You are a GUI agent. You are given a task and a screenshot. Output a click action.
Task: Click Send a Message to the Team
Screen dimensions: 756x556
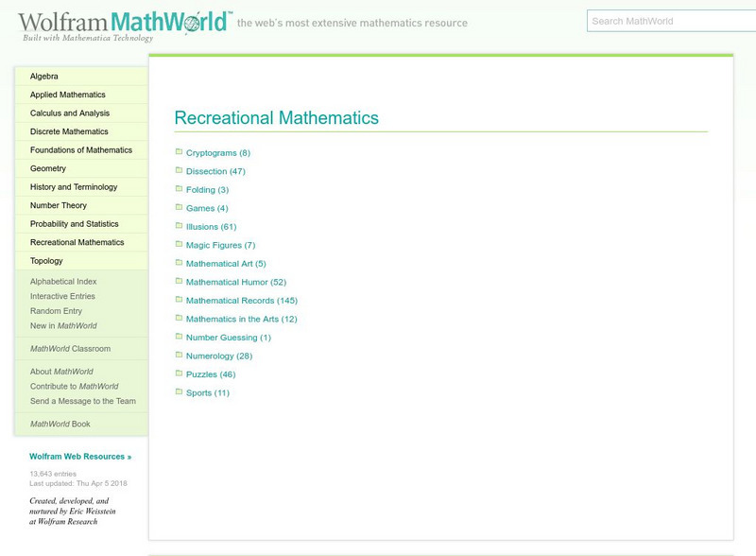click(x=82, y=401)
